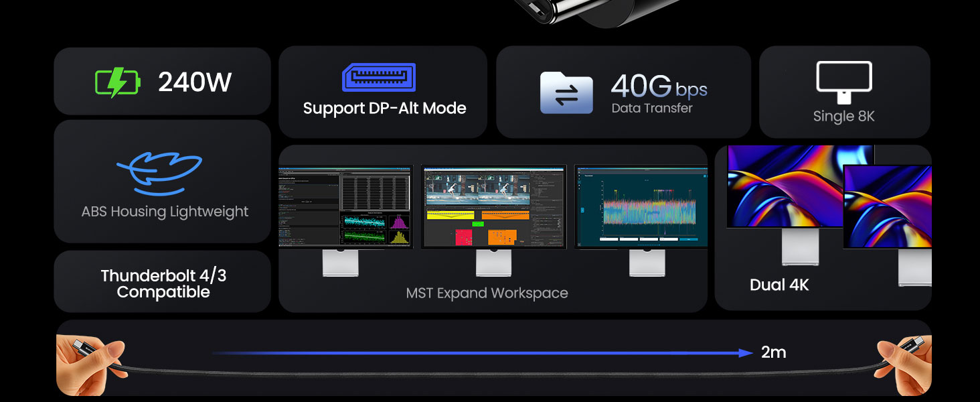This screenshot has width=980, height=402.
Task: Click the folder data transfer icon
Action: [566, 93]
